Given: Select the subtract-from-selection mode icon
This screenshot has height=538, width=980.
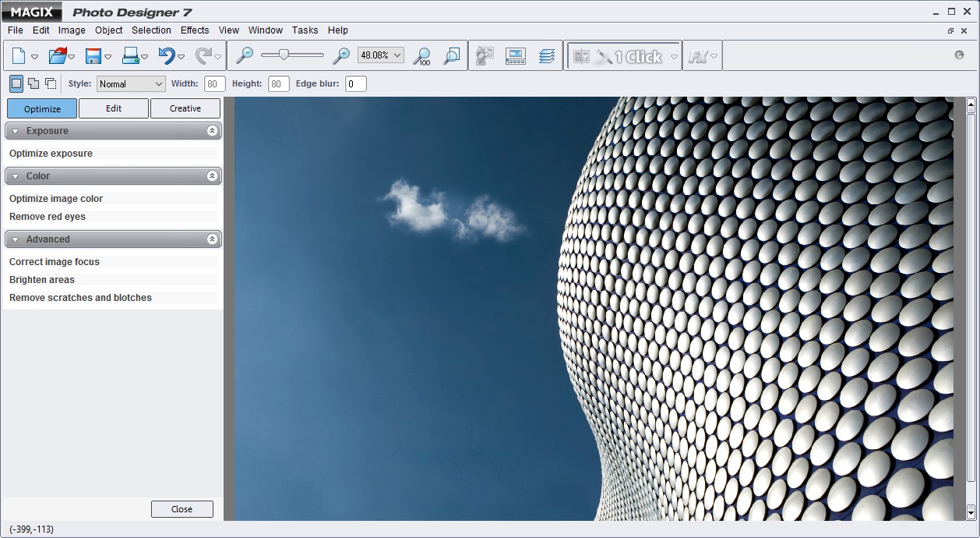Looking at the screenshot, I should point(51,83).
